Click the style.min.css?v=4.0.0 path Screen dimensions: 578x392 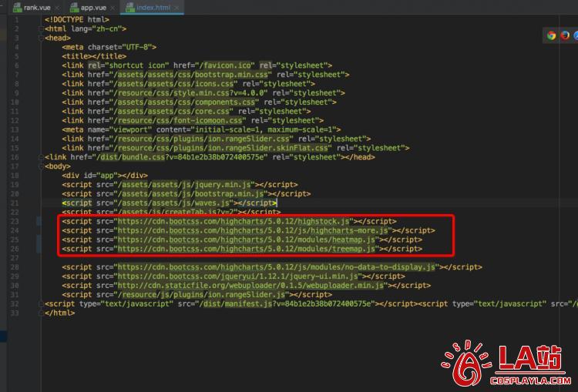190,93
